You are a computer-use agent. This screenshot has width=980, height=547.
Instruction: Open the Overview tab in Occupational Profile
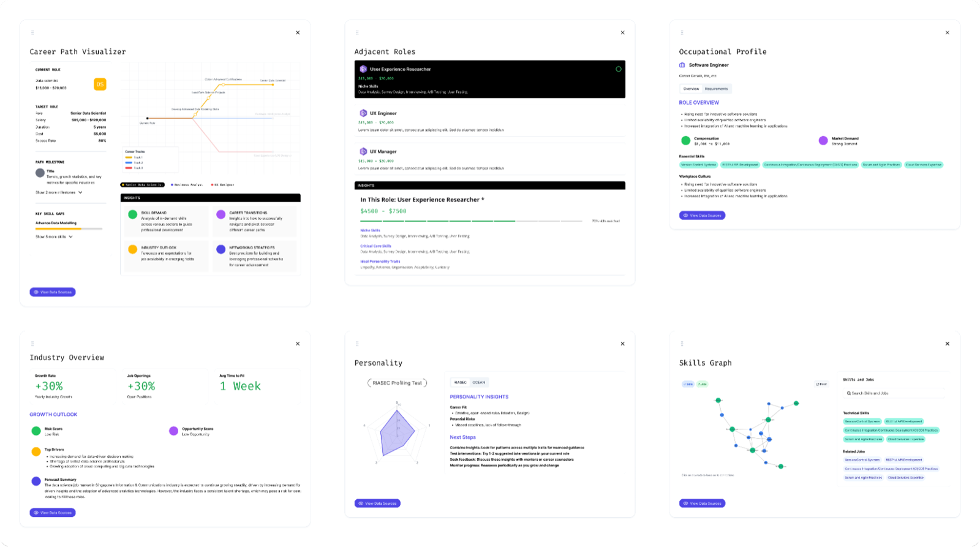click(x=691, y=89)
